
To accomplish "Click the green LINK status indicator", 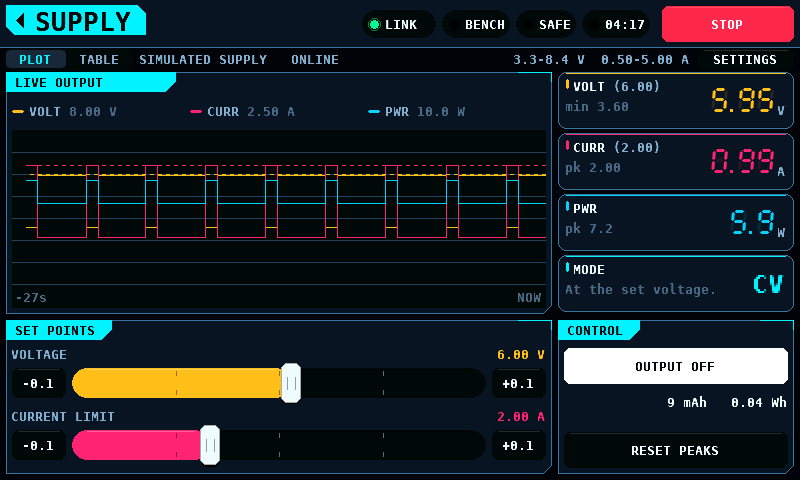I will tap(398, 24).
